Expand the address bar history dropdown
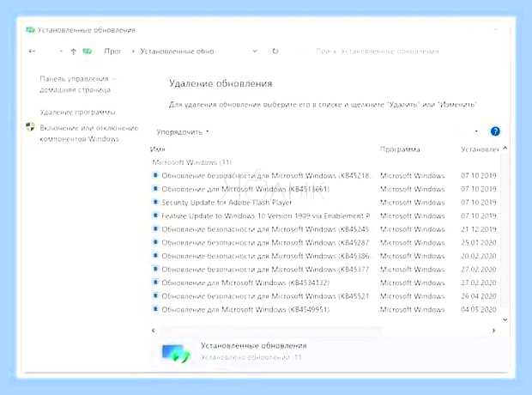Image resolution: width=532 pixels, height=395 pixels. [255, 52]
